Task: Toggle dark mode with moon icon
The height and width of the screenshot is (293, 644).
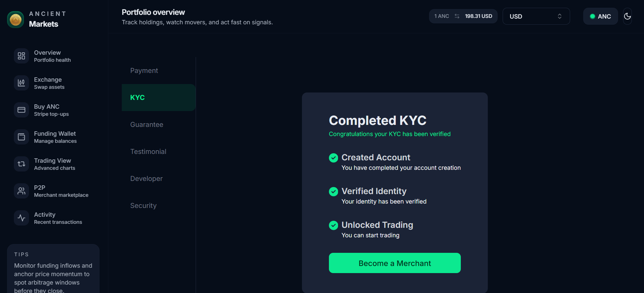Action: point(627,16)
